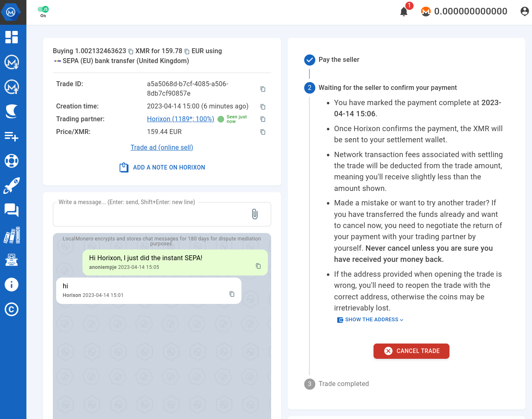Open the chat bubbles icon in sidebar
Screen dimensions: 532x419
(x=12, y=210)
